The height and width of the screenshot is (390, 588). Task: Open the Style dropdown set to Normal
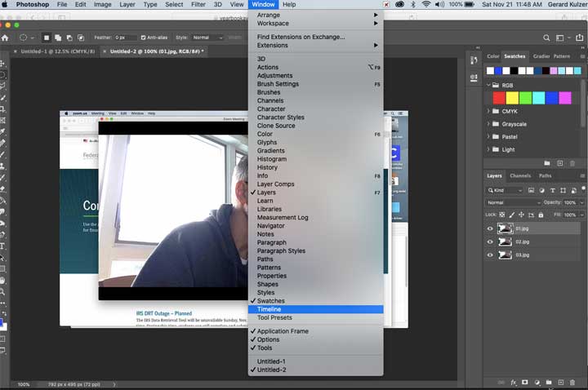coord(207,38)
